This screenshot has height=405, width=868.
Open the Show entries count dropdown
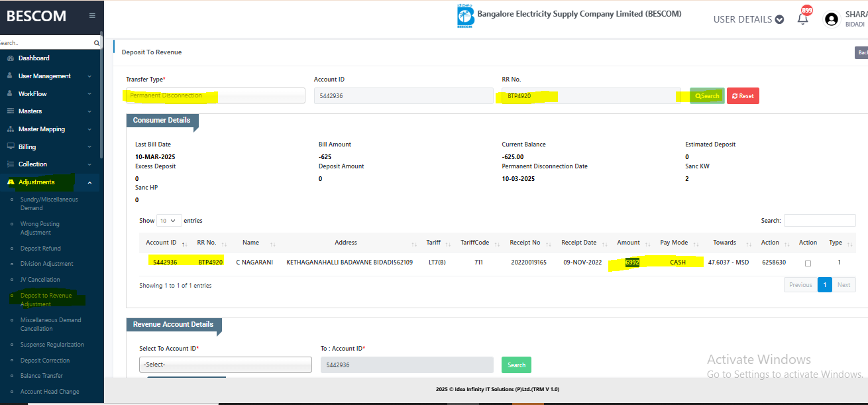tap(169, 221)
